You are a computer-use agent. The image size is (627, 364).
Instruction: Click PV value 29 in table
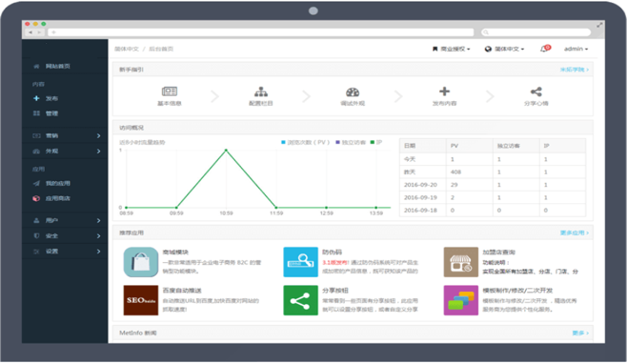454,185
